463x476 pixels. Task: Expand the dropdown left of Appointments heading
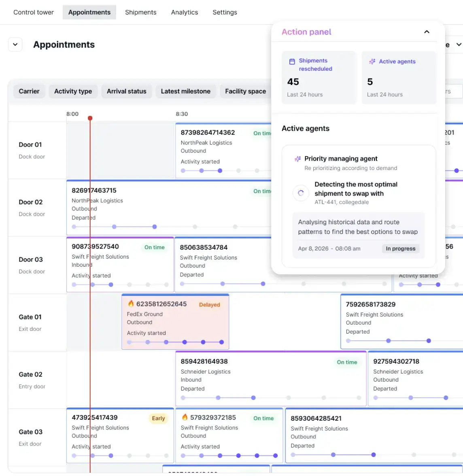[x=15, y=45]
